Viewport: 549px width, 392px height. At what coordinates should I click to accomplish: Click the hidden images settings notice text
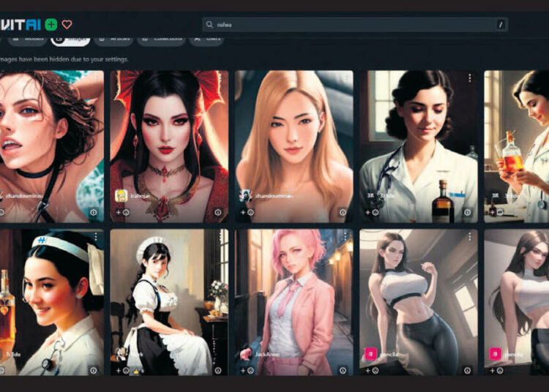(64, 59)
